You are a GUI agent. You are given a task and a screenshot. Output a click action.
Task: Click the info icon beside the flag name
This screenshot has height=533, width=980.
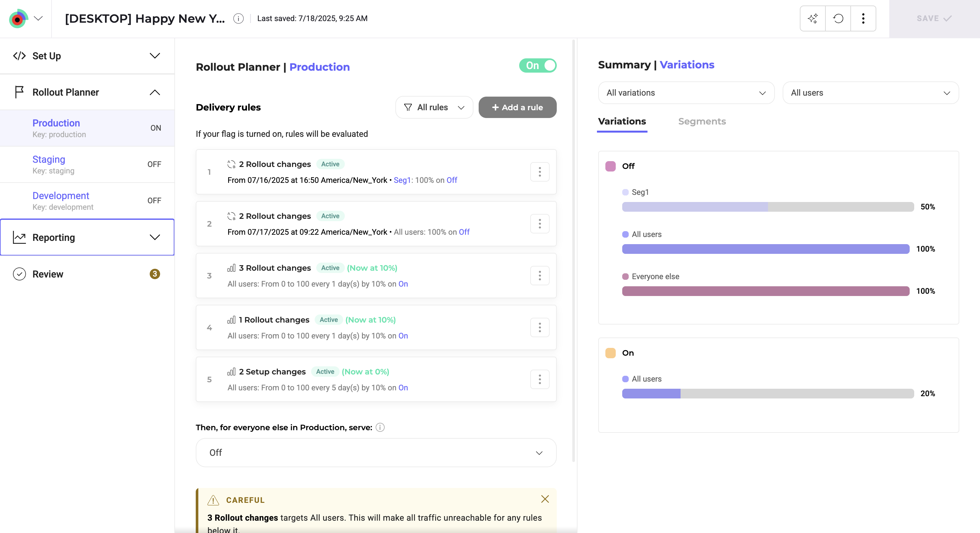click(x=239, y=18)
